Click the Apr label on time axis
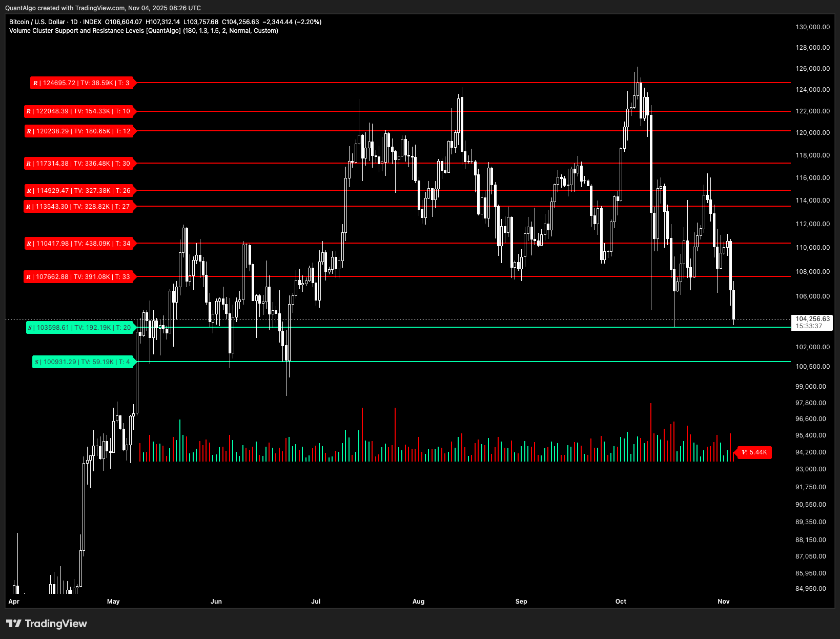Viewport: 840px width, 639px height. pos(14,602)
